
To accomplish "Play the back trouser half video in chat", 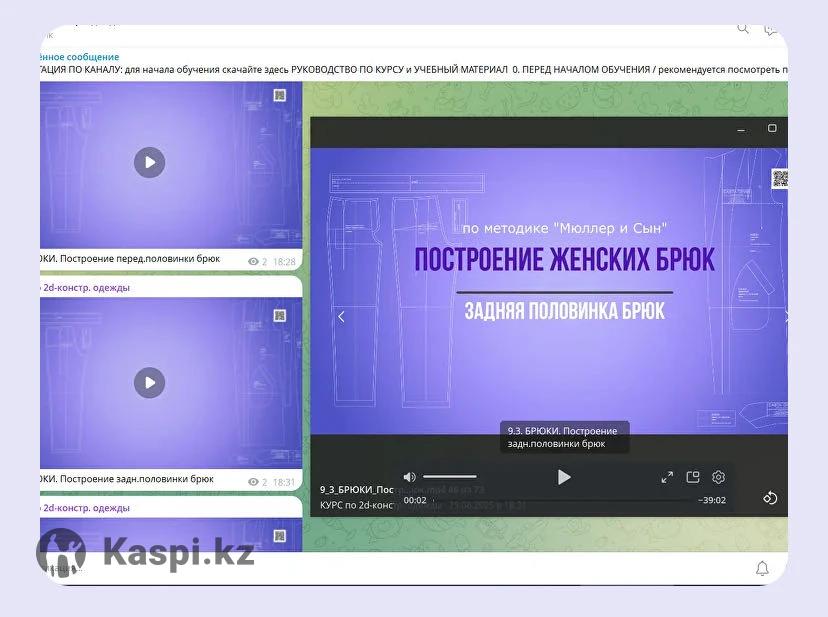I will pyautogui.click(x=149, y=382).
